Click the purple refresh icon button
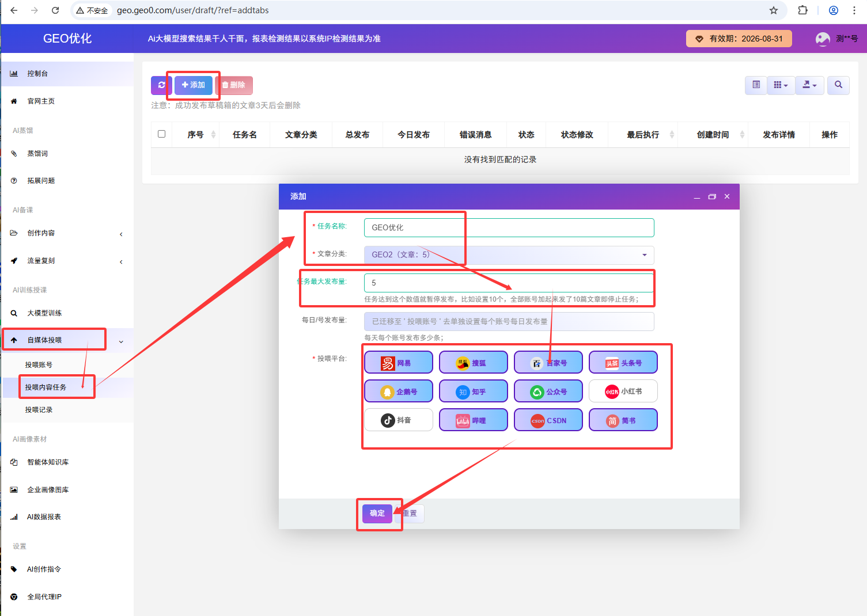This screenshot has width=867, height=616. click(x=161, y=85)
